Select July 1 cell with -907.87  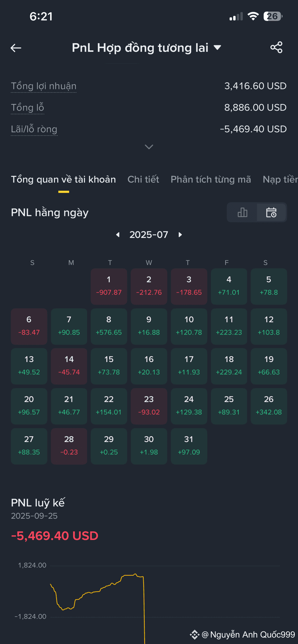[109, 286]
